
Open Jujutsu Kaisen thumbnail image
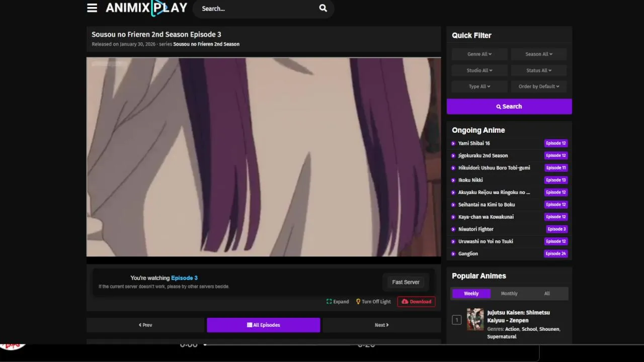tap(475, 319)
